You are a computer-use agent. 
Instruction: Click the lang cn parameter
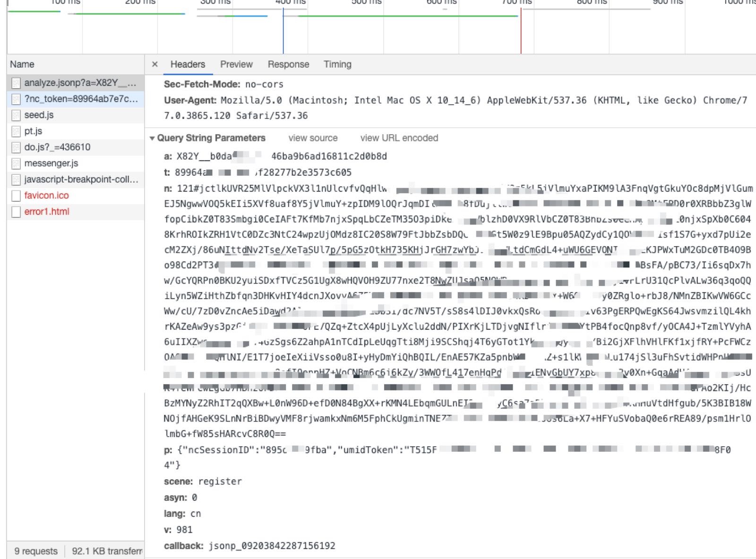pos(182,514)
